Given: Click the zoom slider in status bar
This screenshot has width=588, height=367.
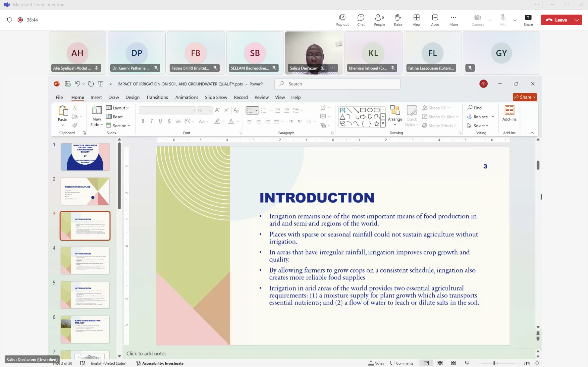Looking at the screenshot, I should 494,363.
